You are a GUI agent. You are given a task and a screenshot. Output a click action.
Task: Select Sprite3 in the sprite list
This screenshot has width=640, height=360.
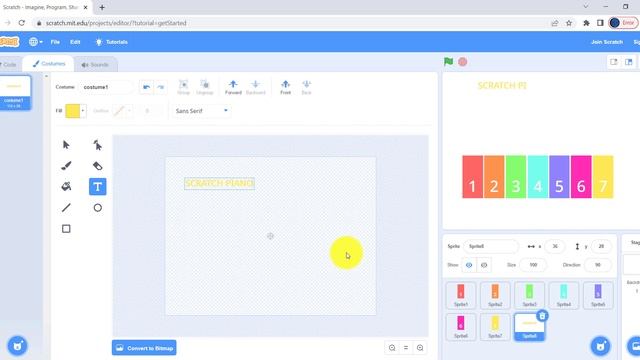coord(529,295)
